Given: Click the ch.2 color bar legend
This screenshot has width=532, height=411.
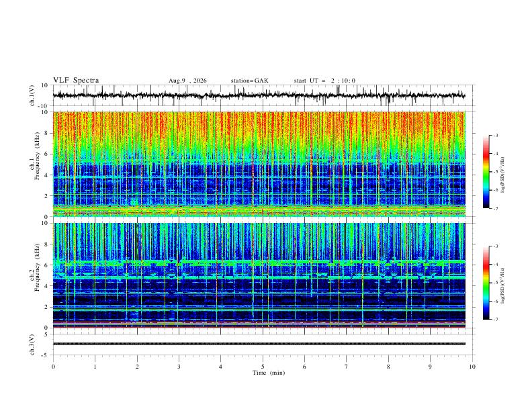Looking at the screenshot, I should pyautogui.click(x=486, y=283).
